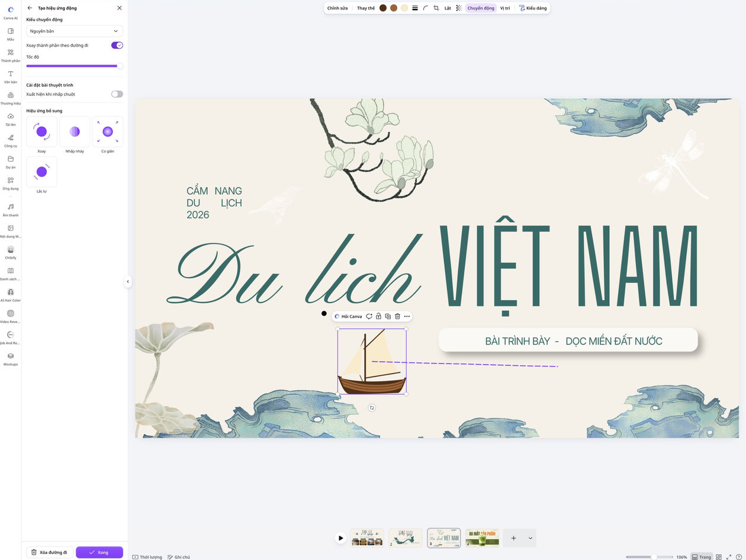Duplicate the selected boat element
This screenshot has width=746, height=560.
coord(388,316)
